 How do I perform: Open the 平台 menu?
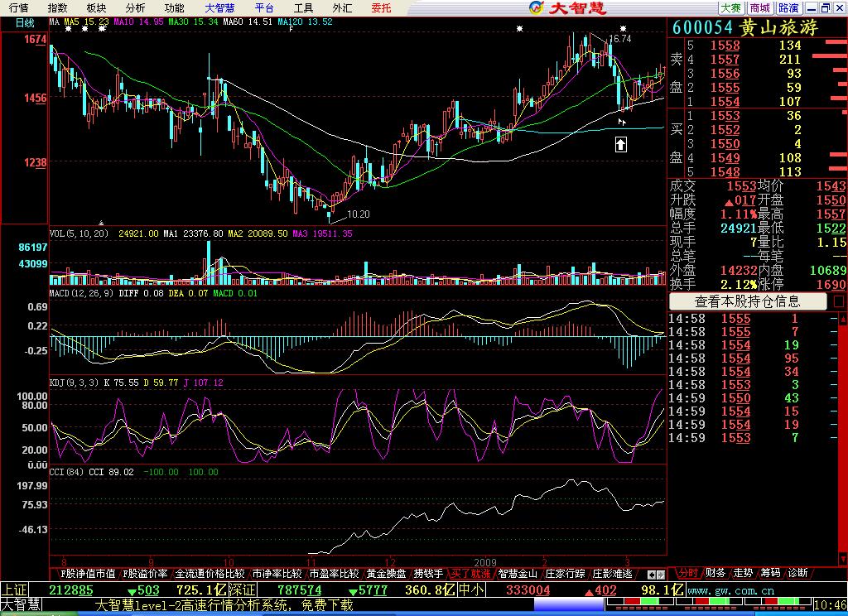coord(264,8)
